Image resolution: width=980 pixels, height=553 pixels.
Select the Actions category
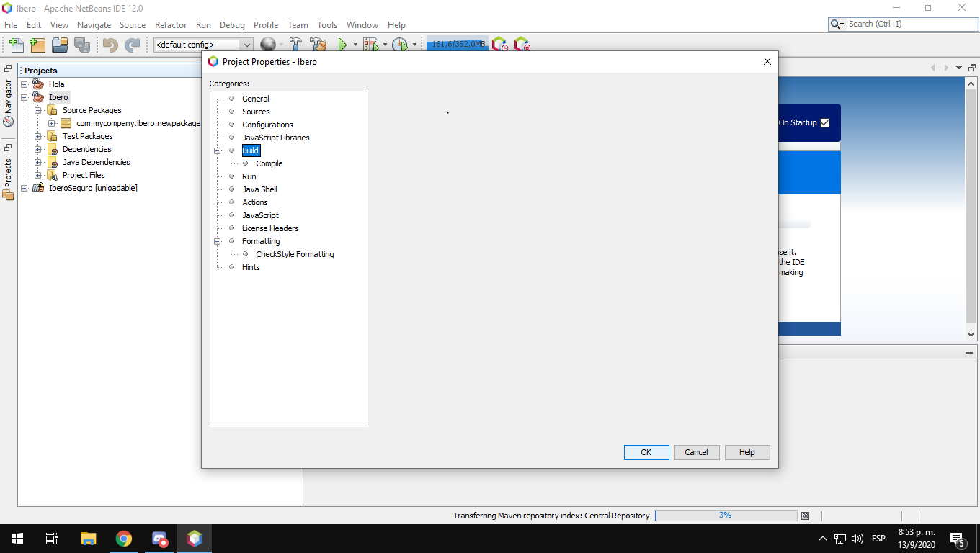(x=255, y=202)
